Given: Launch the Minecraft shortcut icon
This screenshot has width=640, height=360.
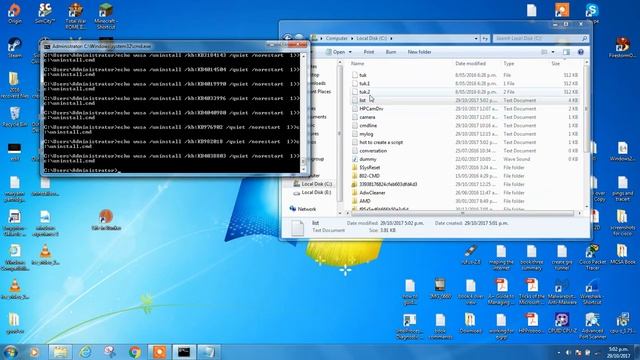Looking at the screenshot, I should 106,16.
